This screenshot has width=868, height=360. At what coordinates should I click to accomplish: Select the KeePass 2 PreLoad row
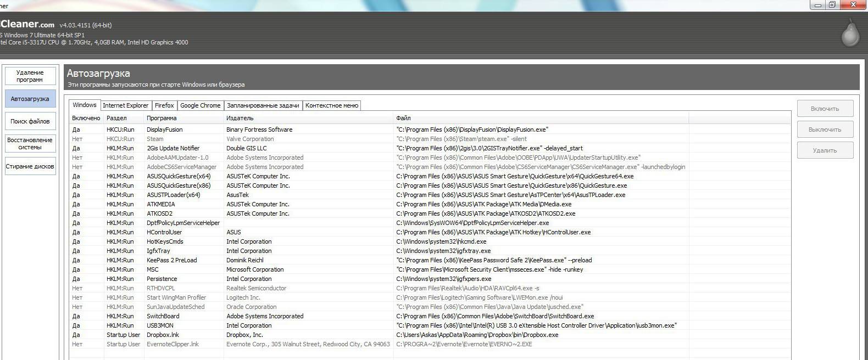(171, 260)
